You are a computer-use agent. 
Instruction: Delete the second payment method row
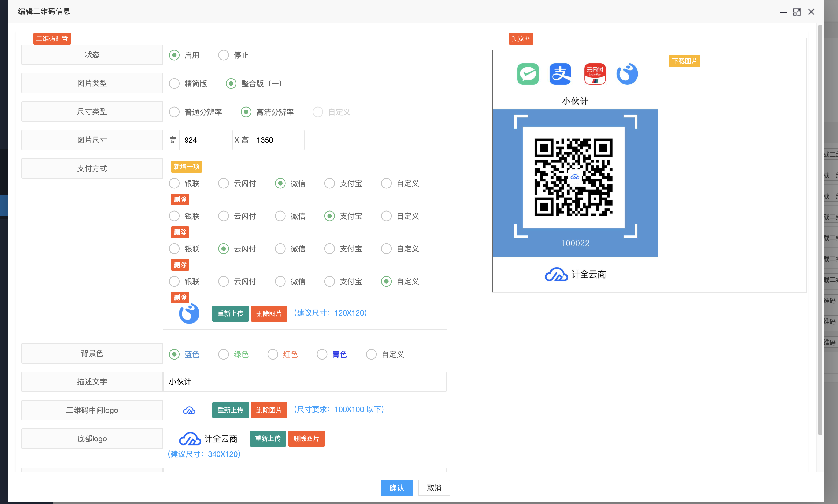180,232
